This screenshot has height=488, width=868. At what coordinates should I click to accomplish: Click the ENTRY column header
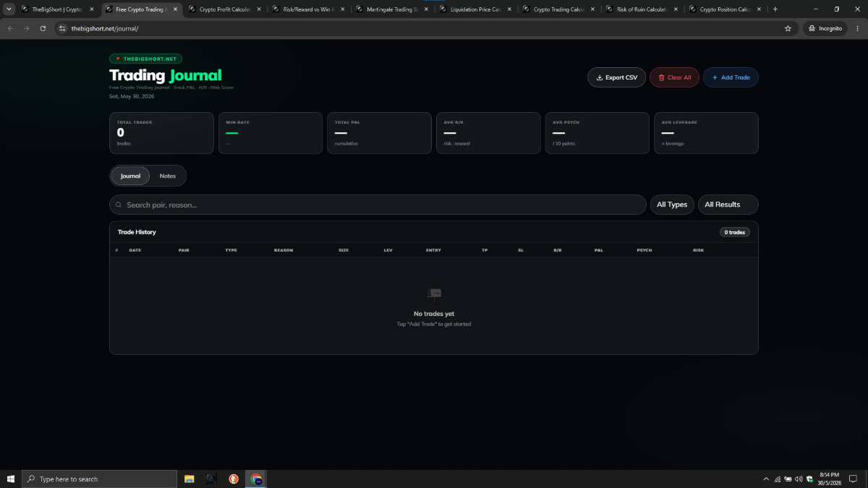pyautogui.click(x=433, y=250)
